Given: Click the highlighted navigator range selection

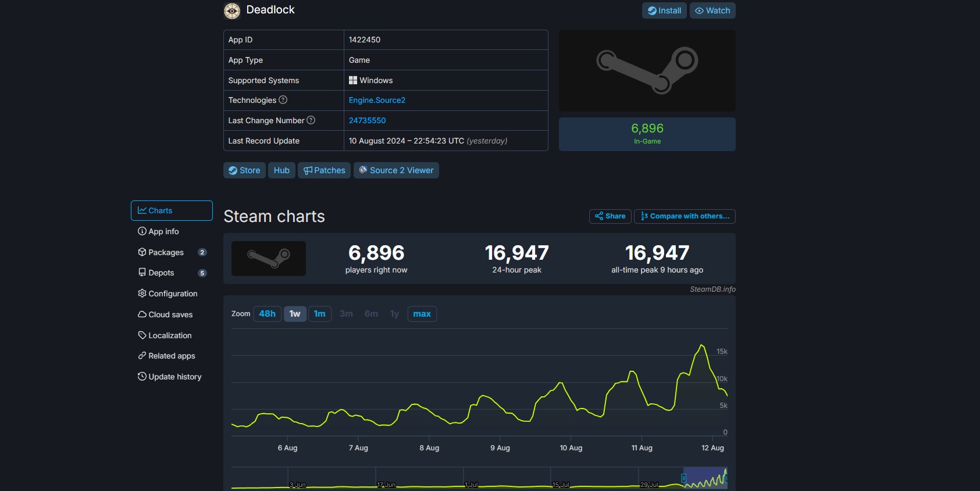Looking at the screenshot, I should click(x=705, y=478).
